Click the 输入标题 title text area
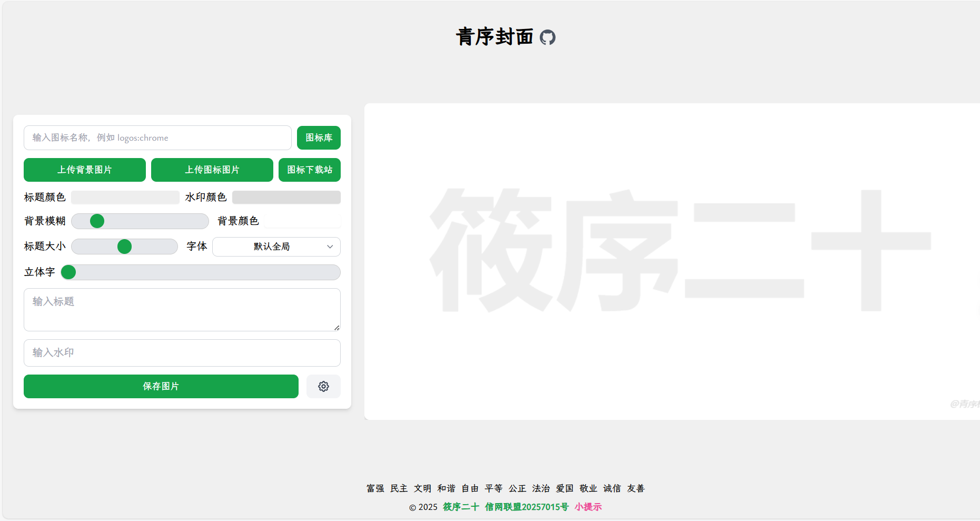This screenshot has height=521, width=980. click(182, 310)
